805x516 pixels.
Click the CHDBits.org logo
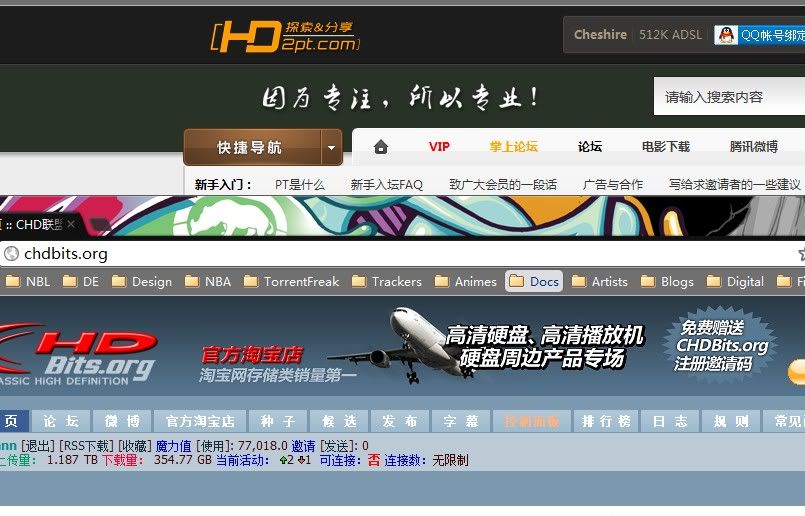[x=77, y=355]
